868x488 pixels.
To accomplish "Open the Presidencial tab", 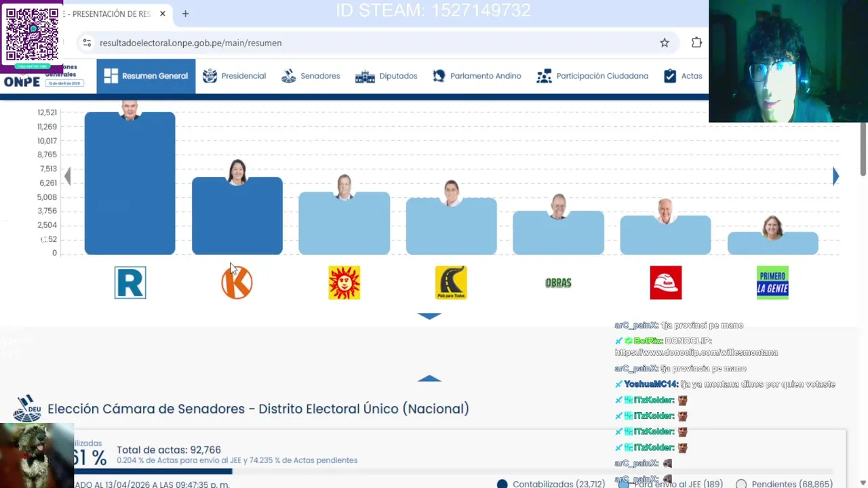I will click(x=234, y=76).
